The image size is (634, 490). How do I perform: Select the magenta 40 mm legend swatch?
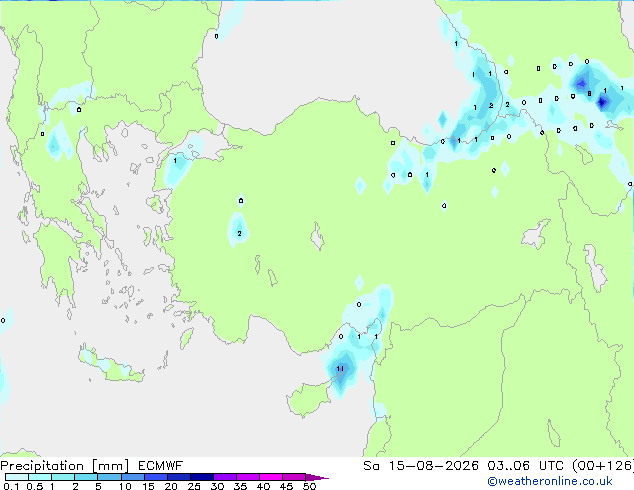pyautogui.click(x=271, y=477)
